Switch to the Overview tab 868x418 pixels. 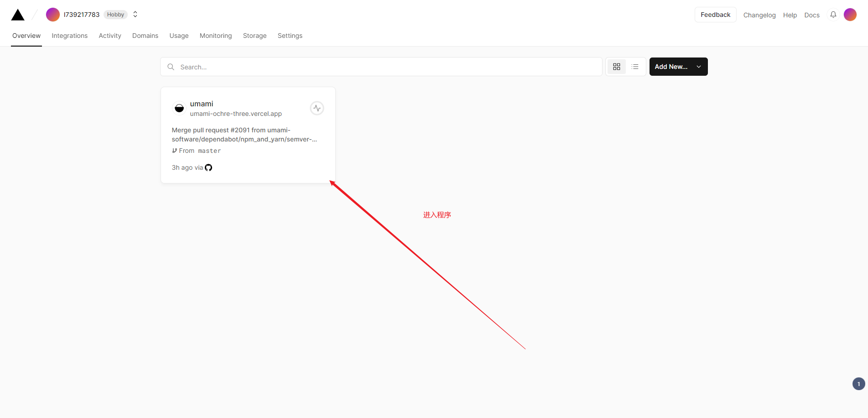point(26,36)
